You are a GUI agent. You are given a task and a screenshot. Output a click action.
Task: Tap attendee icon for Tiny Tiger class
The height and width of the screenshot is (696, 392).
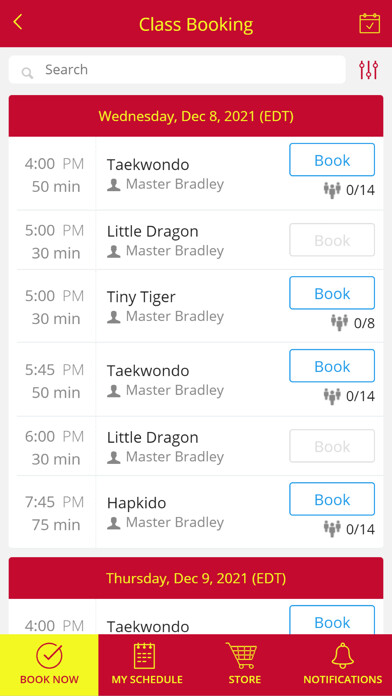click(x=340, y=323)
